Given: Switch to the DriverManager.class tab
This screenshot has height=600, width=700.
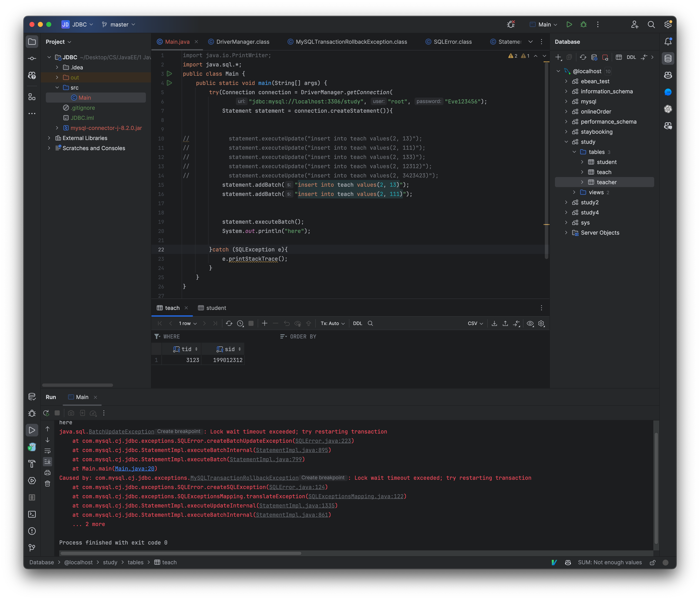Looking at the screenshot, I should pos(242,42).
